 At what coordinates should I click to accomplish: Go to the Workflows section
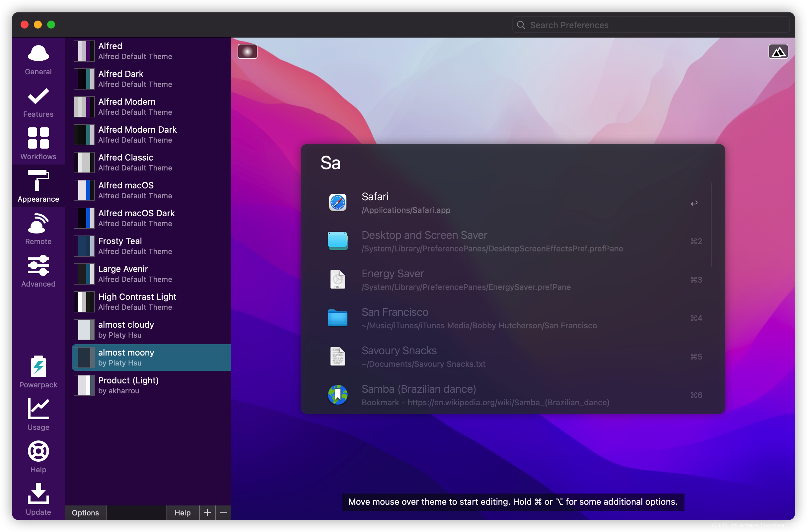point(38,144)
